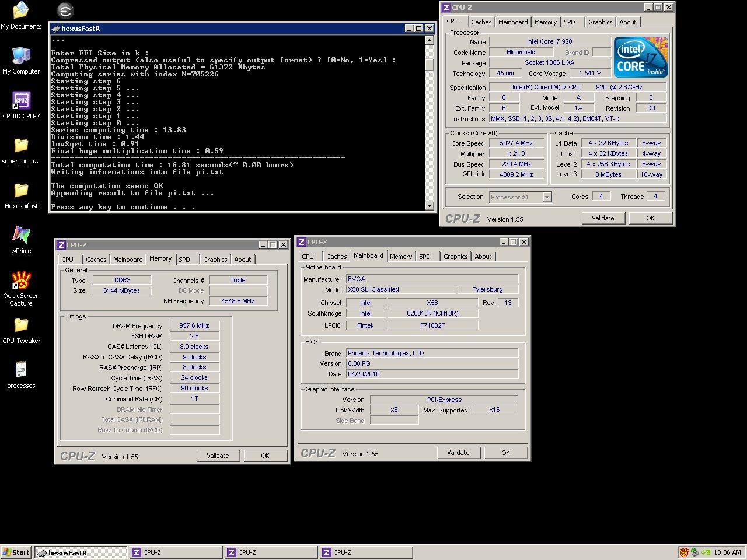747x560 pixels.
Task: Click the second CPU-Z taskbar button
Action: [x=271, y=552]
